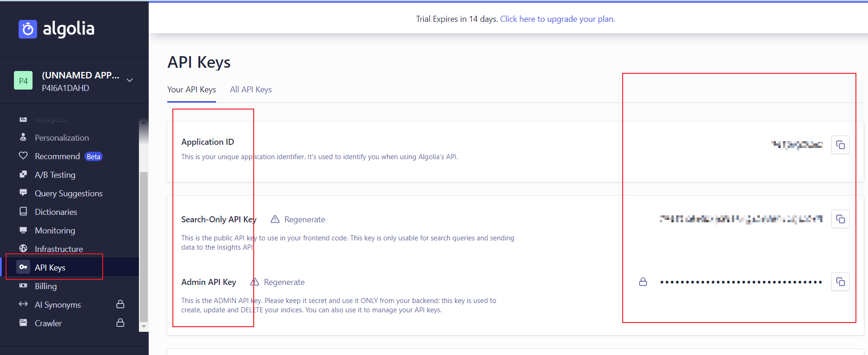Click the Dictionaries book icon
The width and height of the screenshot is (868, 355).
(23, 212)
